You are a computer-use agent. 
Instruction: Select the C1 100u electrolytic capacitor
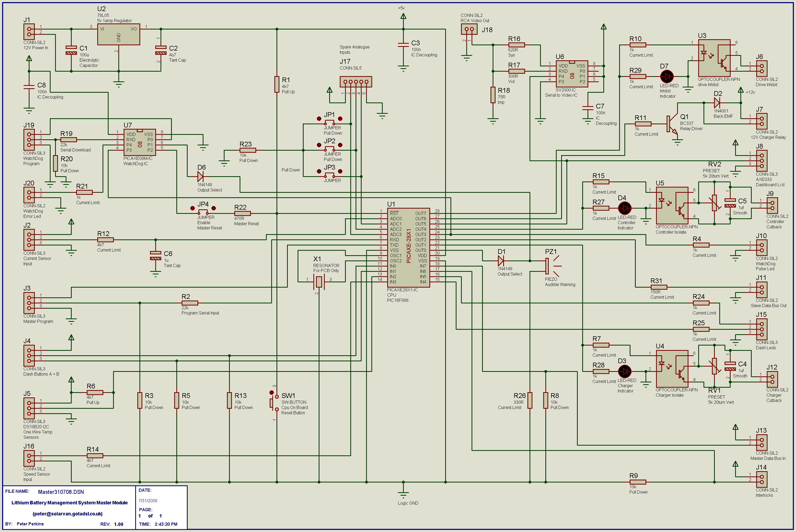pyautogui.click(x=71, y=50)
